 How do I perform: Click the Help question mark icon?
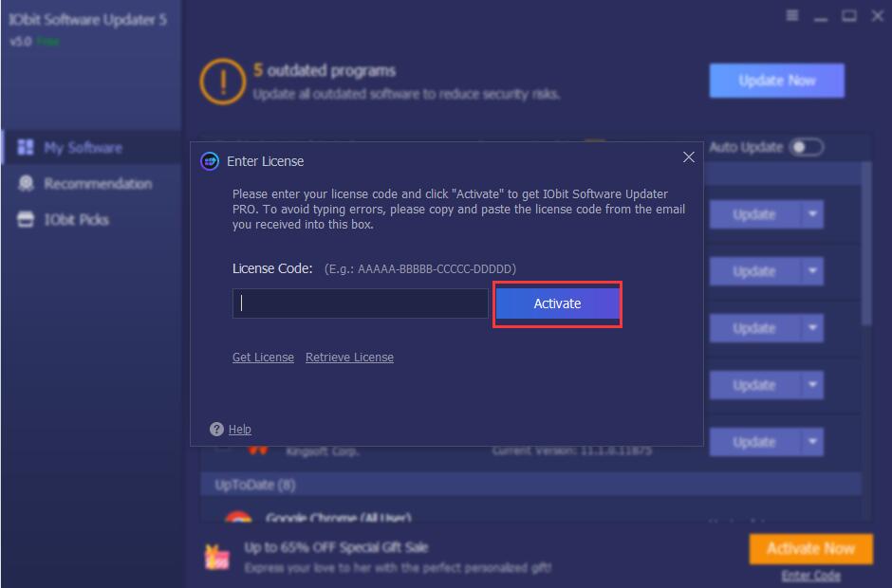(216, 430)
